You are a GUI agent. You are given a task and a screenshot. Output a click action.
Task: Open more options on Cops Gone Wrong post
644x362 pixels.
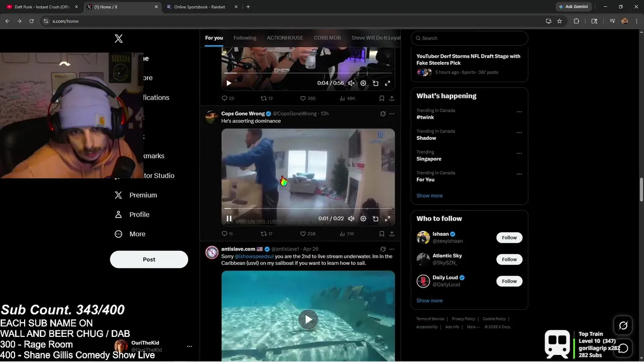click(392, 114)
